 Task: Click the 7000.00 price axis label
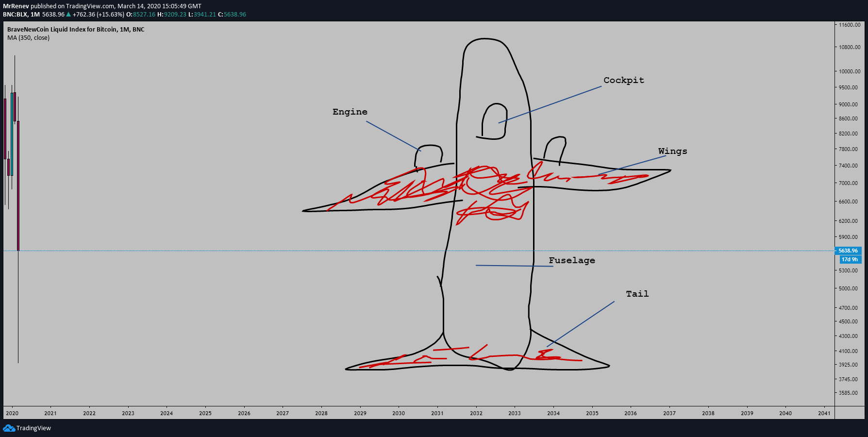click(848, 183)
